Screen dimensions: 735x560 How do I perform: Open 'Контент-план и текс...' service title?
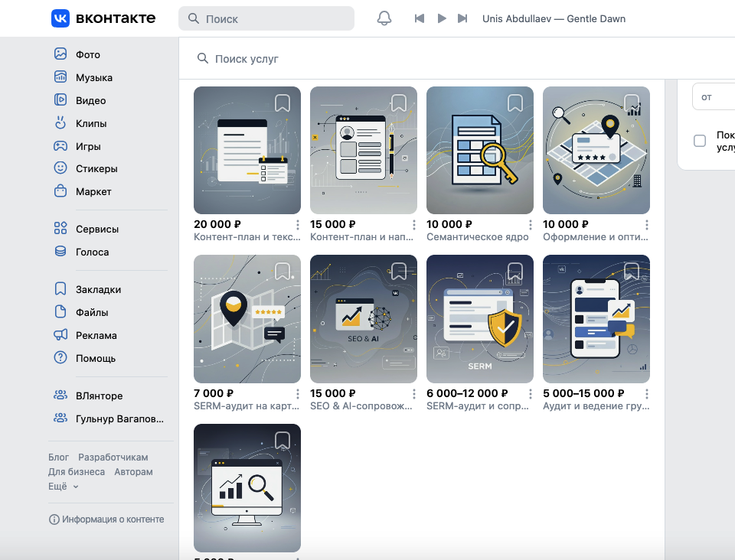(247, 237)
